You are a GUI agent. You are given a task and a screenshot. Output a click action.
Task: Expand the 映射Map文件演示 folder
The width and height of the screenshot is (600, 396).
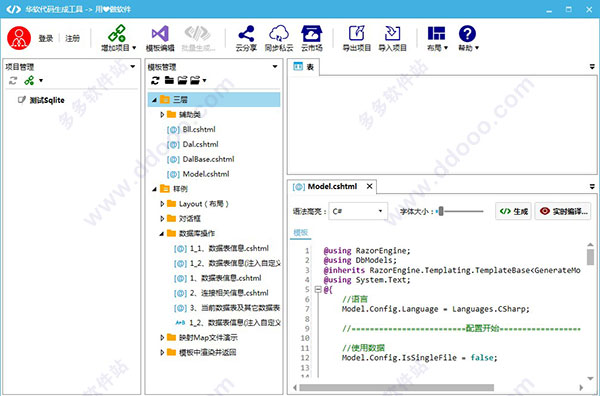(x=162, y=338)
